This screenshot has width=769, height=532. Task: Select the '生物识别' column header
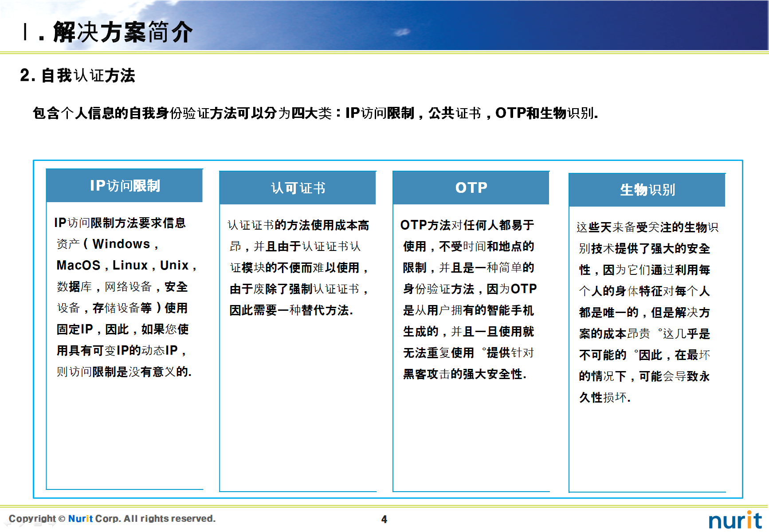pos(647,190)
